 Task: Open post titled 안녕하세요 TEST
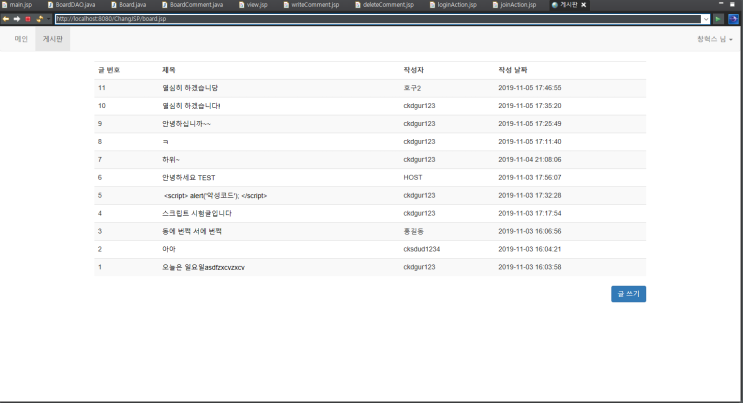(189, 178)
